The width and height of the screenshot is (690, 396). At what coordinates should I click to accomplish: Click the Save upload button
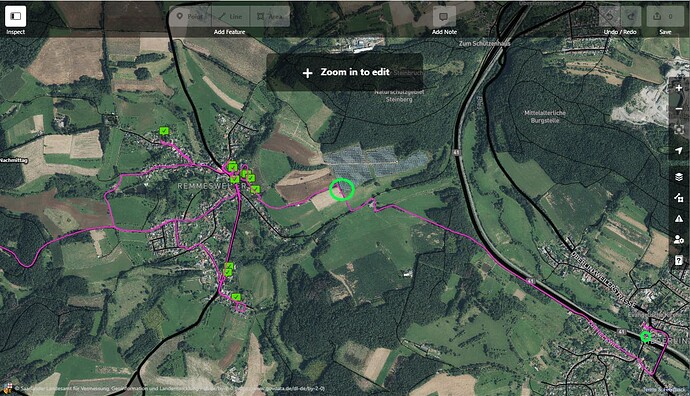point(665,16)
